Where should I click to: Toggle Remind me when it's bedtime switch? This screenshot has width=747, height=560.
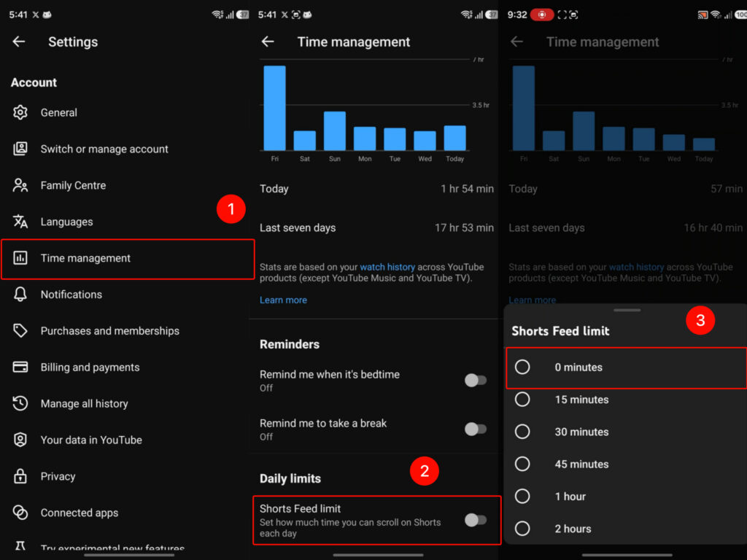(476, 380)
